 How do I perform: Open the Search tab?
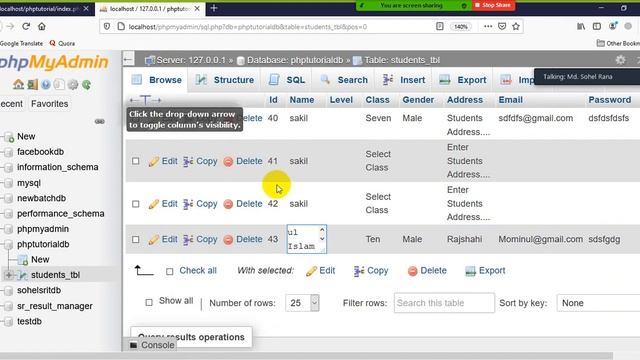coord(344,80)
